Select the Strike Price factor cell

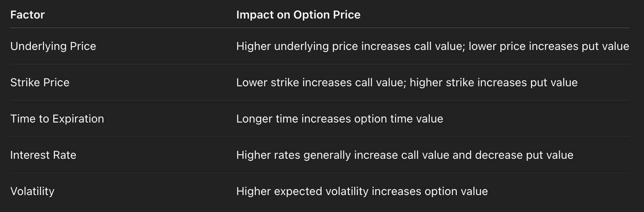[40, 83]
